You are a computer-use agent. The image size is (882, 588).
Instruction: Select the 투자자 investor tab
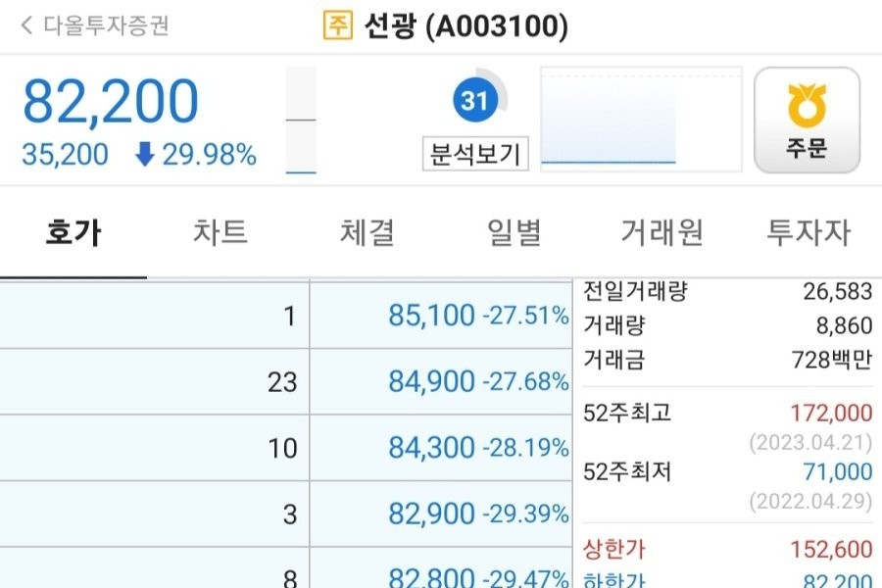click(x=808, y=233)
